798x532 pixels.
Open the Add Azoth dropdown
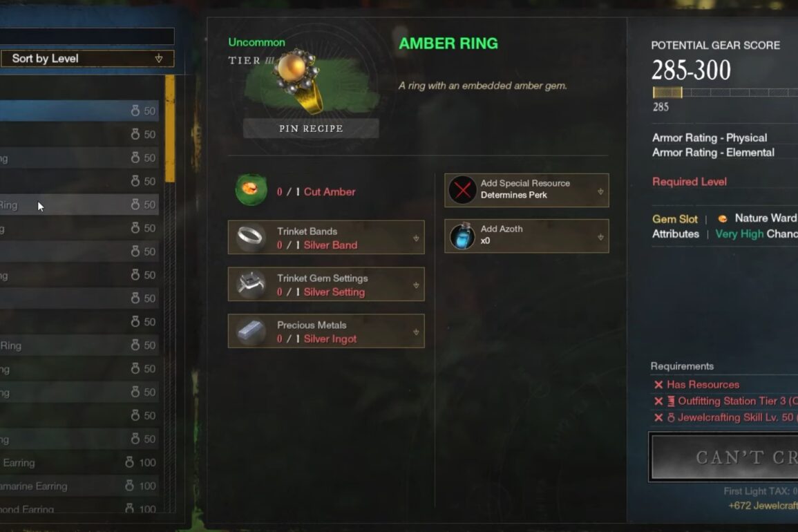(526, 236)
